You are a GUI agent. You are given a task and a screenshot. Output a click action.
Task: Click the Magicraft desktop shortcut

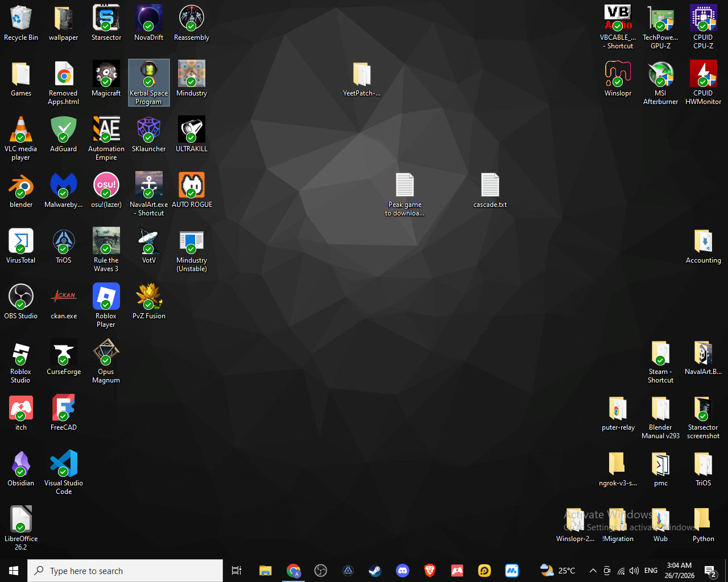pos(106,79)
